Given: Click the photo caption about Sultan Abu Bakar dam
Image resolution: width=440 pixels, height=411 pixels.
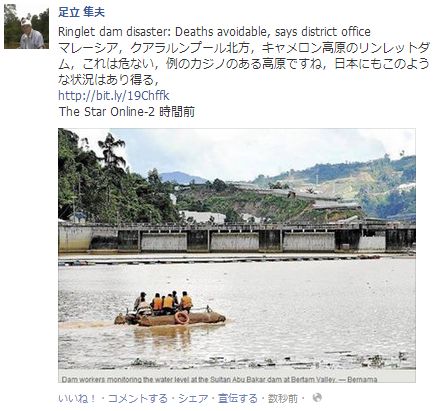Looking at the screenshot, I should point(219,379).
